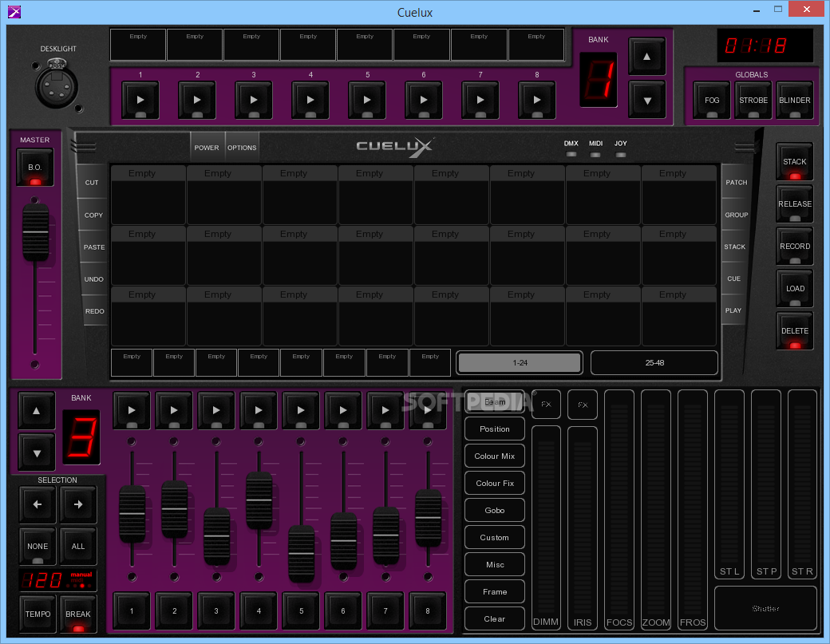Viewport: 830px width, 644px height.
Task: Click the COPY button
Action: click(93, 215)
